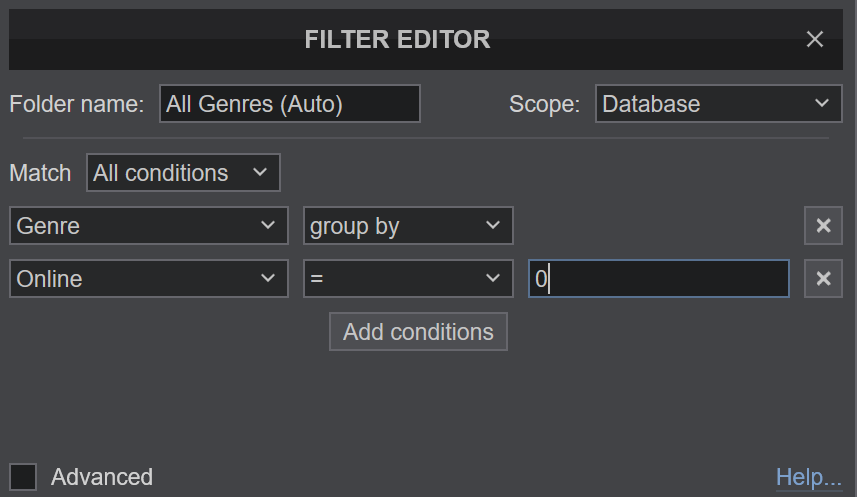The width and height of the screenshot is (857, 497).
Task: Click the Match label
Action: point(40,173)
